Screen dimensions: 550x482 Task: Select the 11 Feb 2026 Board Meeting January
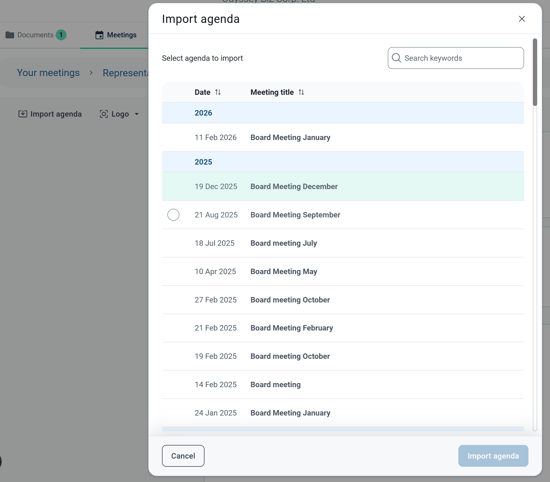[x=343, y=138]
